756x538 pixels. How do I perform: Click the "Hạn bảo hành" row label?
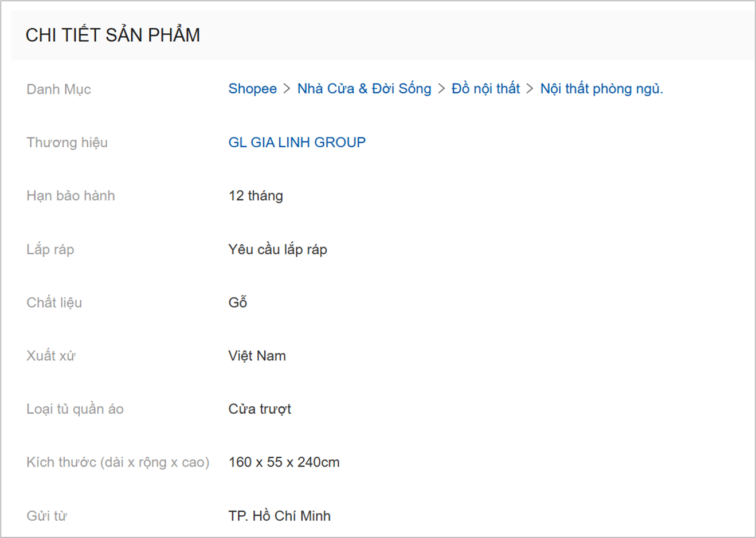click(x=70, y=195)
